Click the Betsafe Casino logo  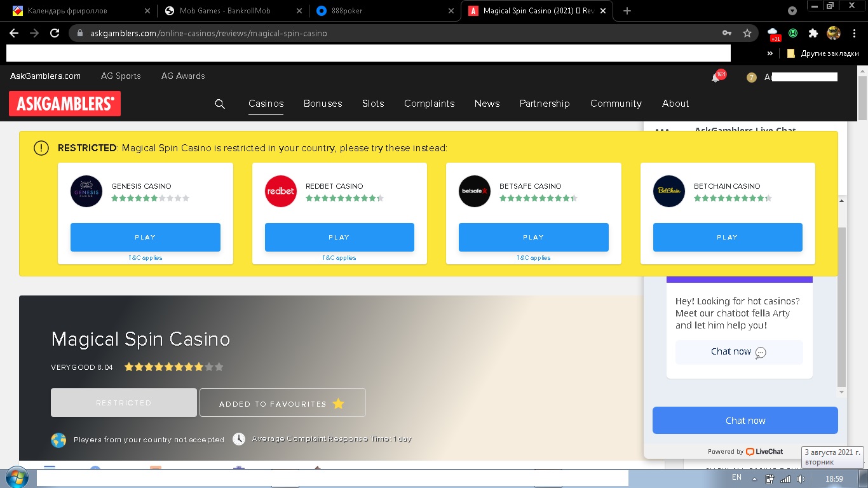pyautogui.click(x=475, y=191)
